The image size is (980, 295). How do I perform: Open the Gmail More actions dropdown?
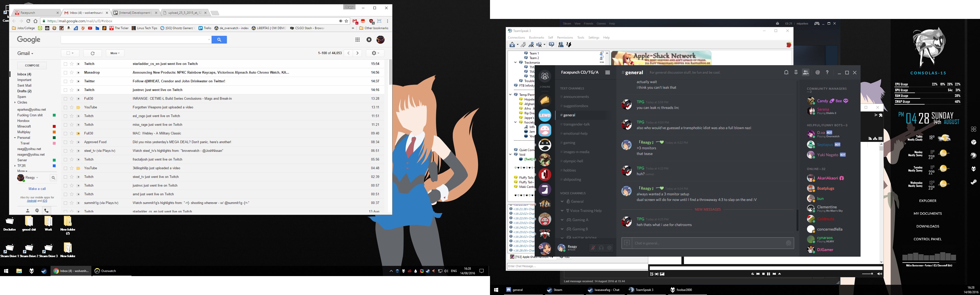(x=115, y=53)
